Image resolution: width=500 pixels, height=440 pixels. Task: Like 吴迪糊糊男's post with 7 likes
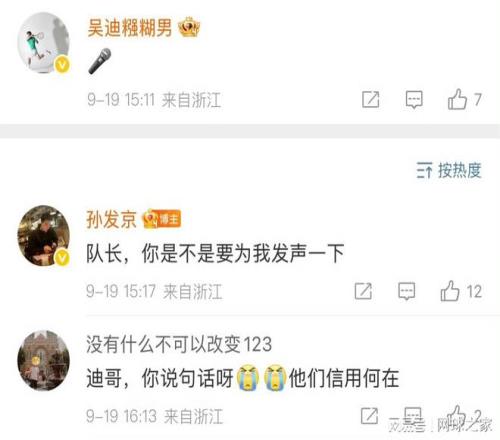coord(457,99)
